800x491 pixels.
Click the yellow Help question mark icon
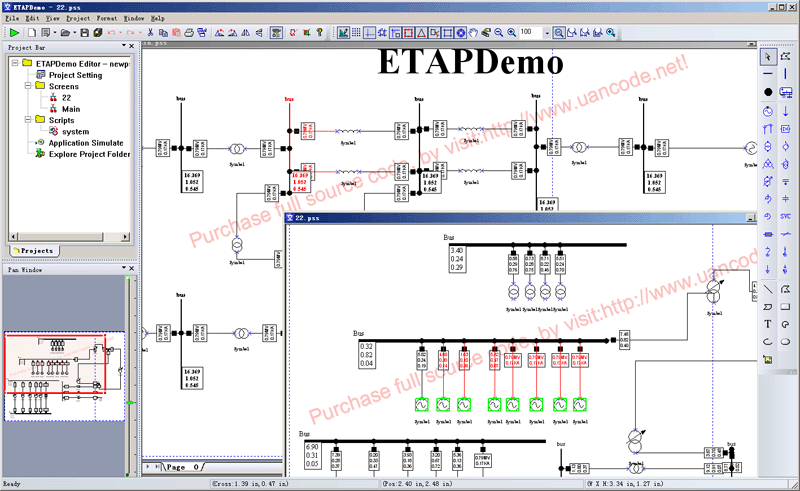(x=319, y=32)
